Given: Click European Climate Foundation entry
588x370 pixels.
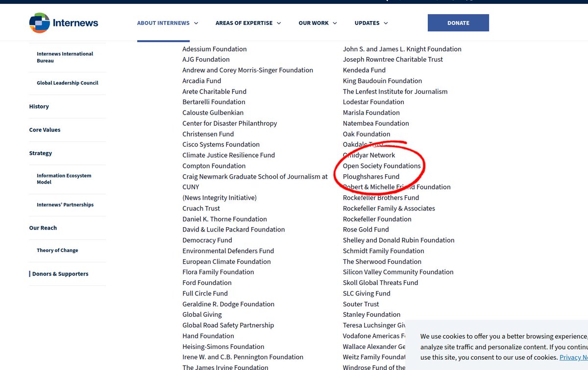Looking at the screenshot, I should 226,262.
